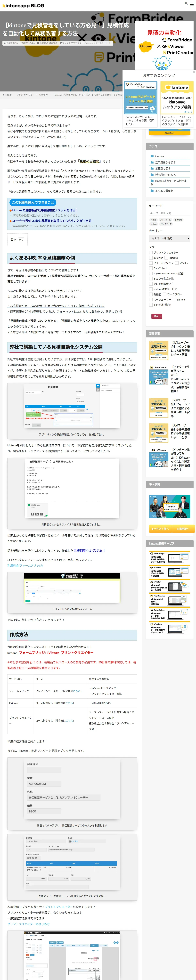Image resolution: width=196 pixels, height=980 pixels.
Task: Open PrintCreatorってなに article thumbnail
Action: (x=159, y=375)
